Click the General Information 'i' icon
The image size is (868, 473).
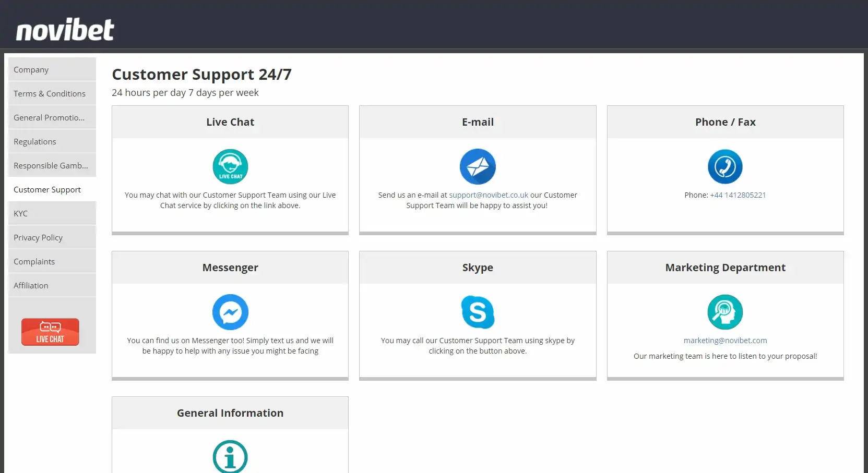click(230, 457)
